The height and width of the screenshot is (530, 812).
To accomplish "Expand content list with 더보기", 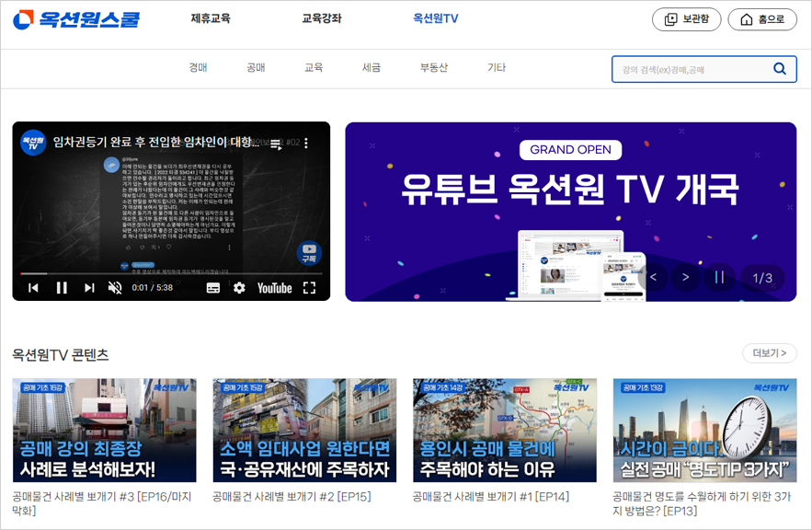I will point(769,353).
